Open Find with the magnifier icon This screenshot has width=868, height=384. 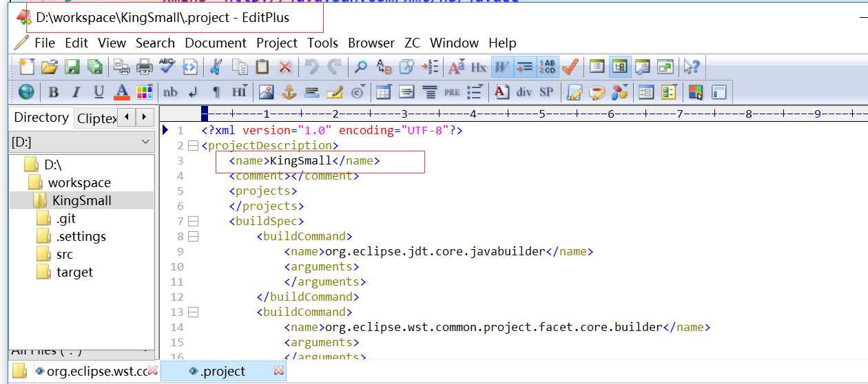click(361, 67)
